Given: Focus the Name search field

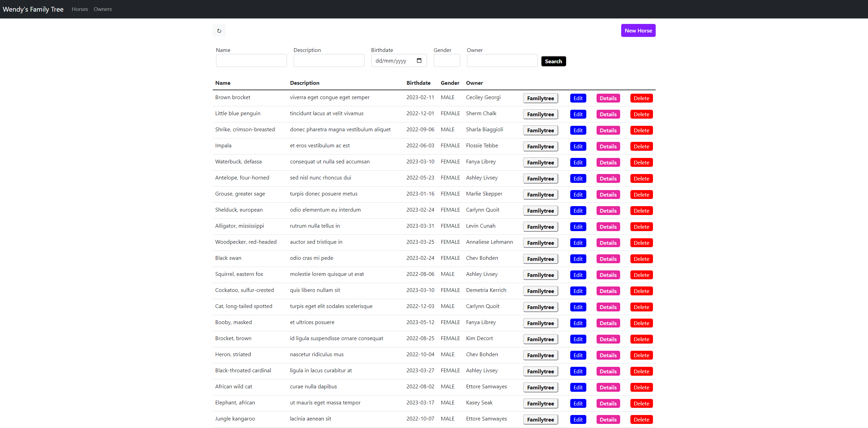Looking at the screenshot, I should [x=251, y=61].
